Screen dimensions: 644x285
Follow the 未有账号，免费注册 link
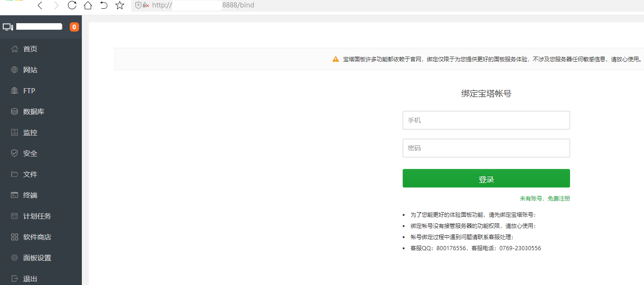[545, 199]
